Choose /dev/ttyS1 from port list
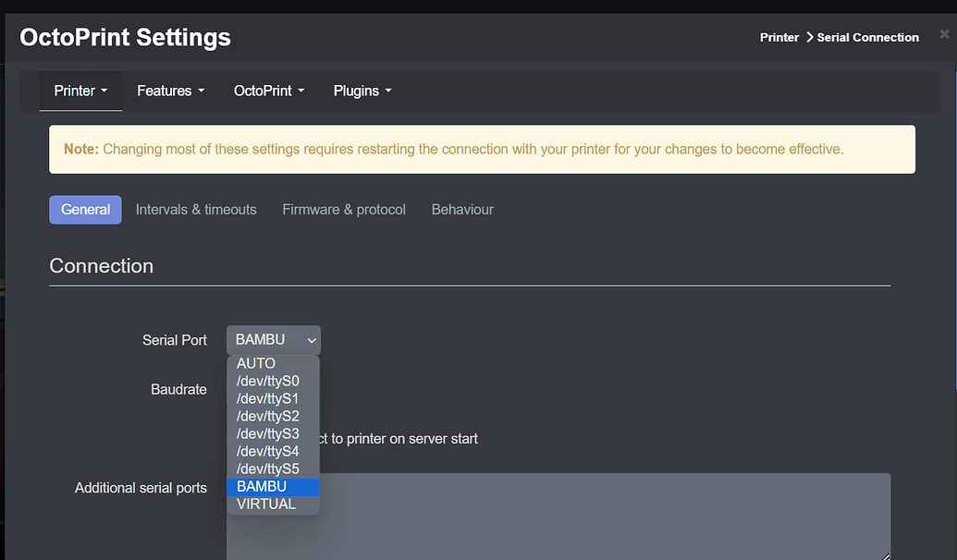957x560 pixels. 273,399
